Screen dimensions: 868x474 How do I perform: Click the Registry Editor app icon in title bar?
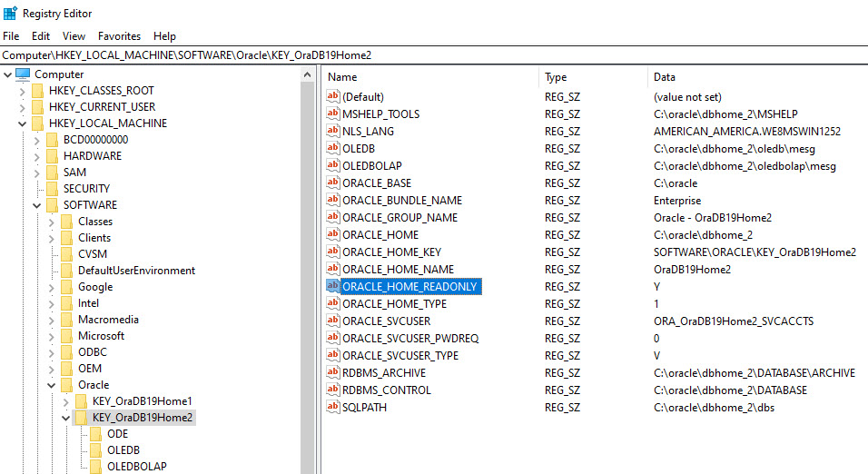click(x=10, y=13)
